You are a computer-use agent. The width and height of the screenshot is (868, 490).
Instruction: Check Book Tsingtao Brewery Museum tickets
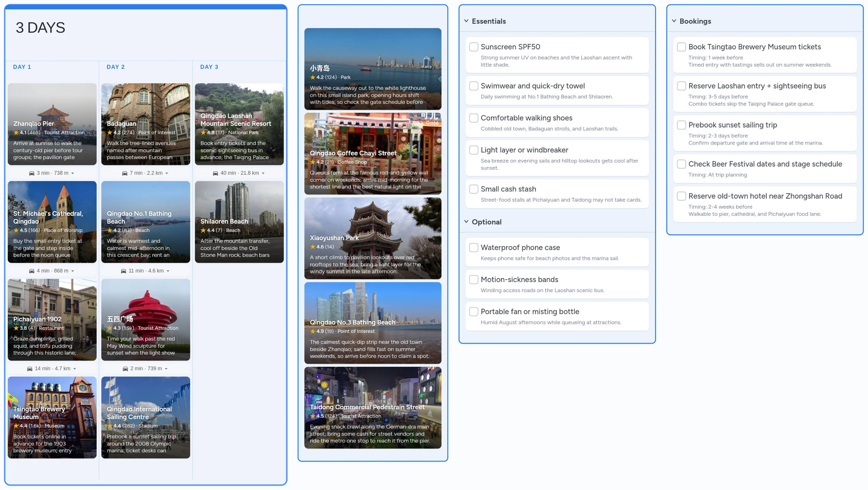pos(681,47)
